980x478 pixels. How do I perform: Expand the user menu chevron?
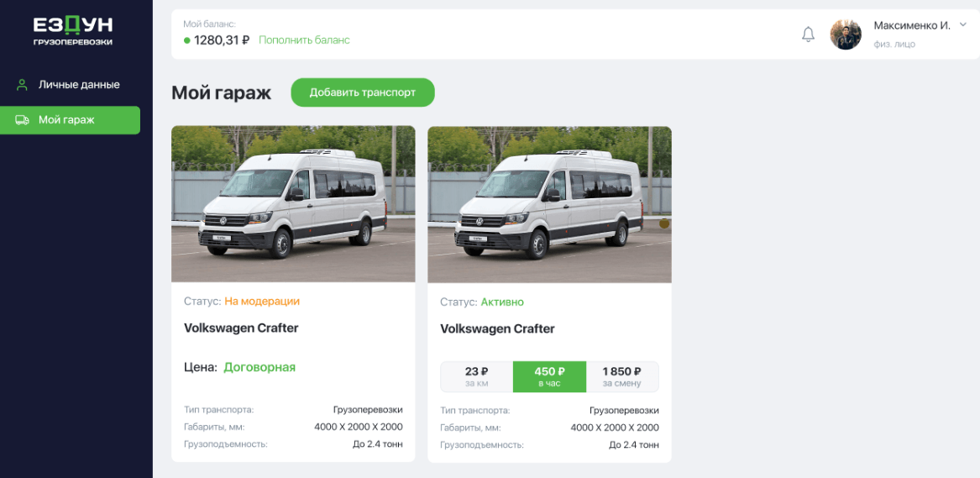coord(962,24)
